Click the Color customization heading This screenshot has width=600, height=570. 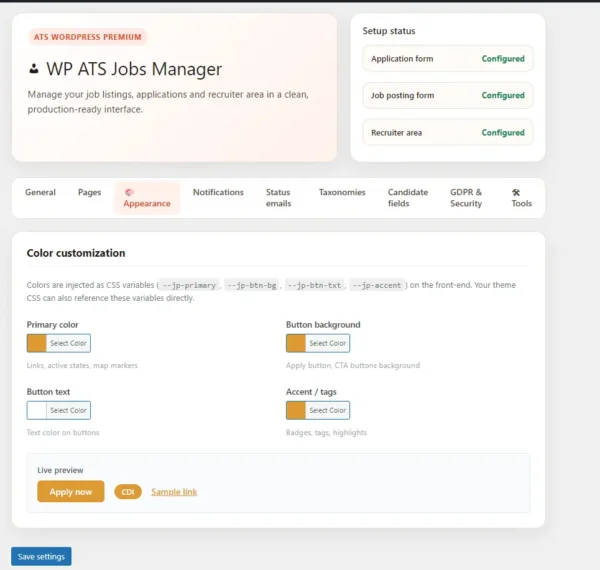(x=76, y=253)
